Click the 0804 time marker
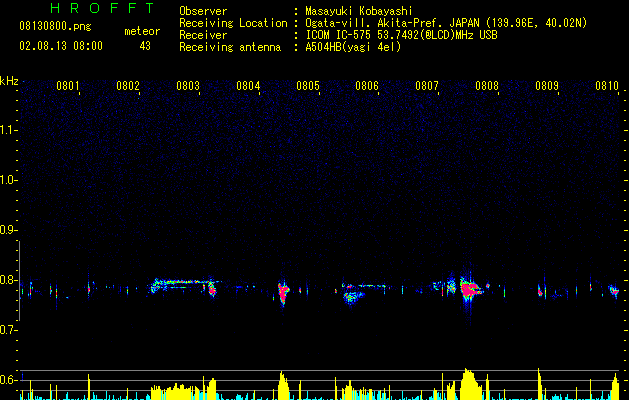This screenshot has height=400, width=629. pos(248,86)
